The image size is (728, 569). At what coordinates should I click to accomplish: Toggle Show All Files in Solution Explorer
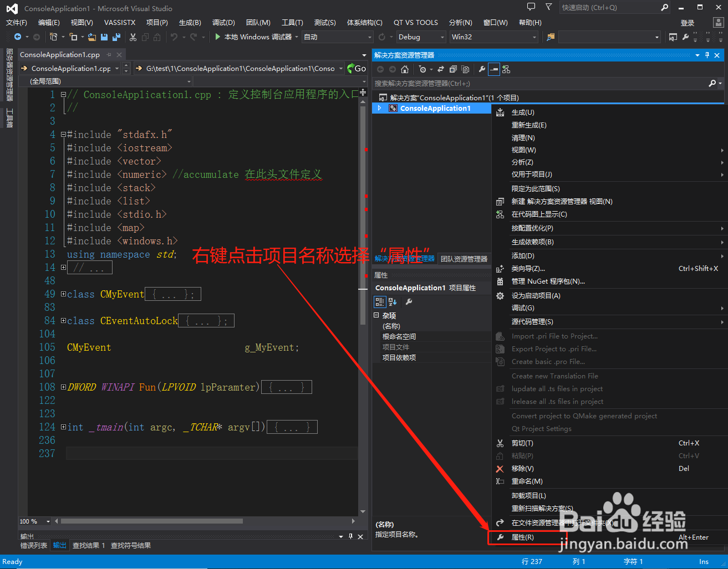click(465, 69)
